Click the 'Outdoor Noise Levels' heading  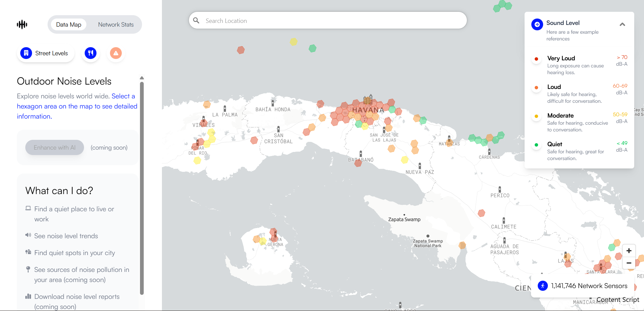64,81
